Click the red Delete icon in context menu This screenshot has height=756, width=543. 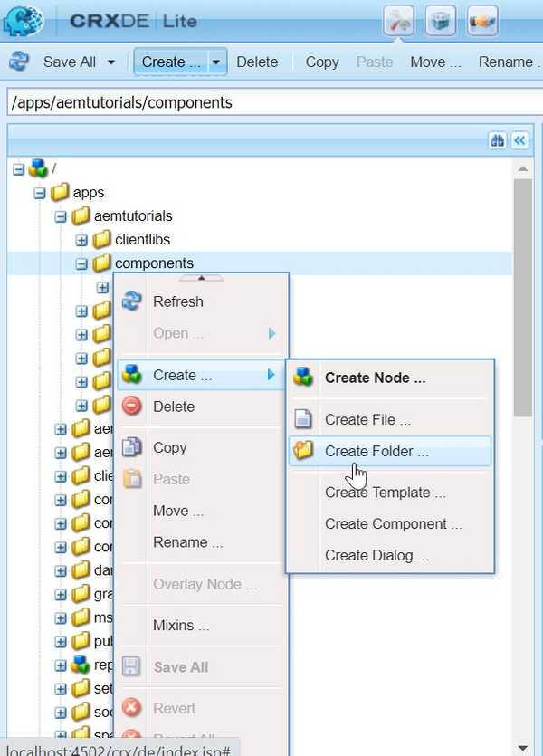click(x=131, y=406)
